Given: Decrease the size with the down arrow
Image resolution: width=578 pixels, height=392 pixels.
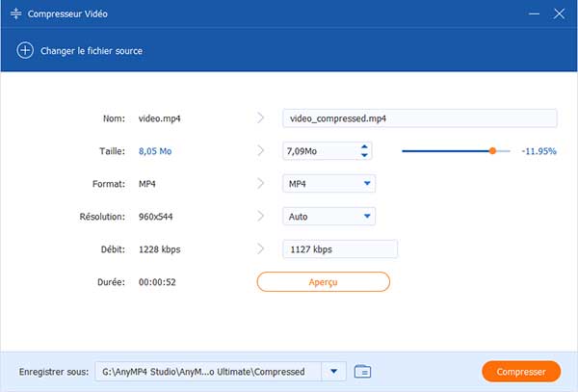Looking at the screenshot, I should [364, 155].
